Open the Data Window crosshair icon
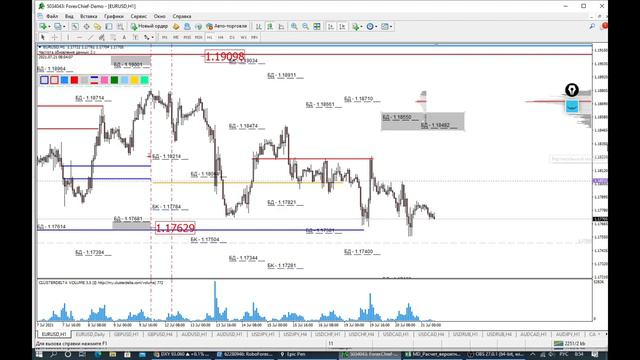The height and width of the screenshot is (360, 640). [x=87, y=27]
